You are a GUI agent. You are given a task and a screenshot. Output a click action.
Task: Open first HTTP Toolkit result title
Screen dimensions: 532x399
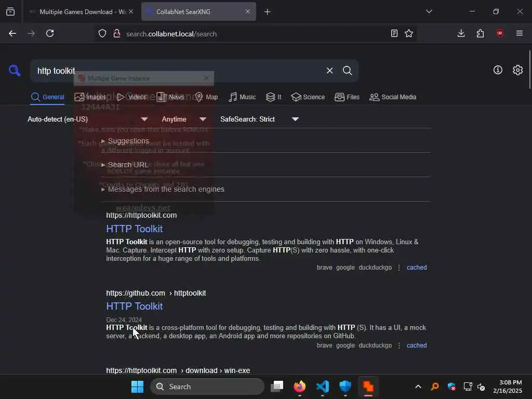coord(135,229)
